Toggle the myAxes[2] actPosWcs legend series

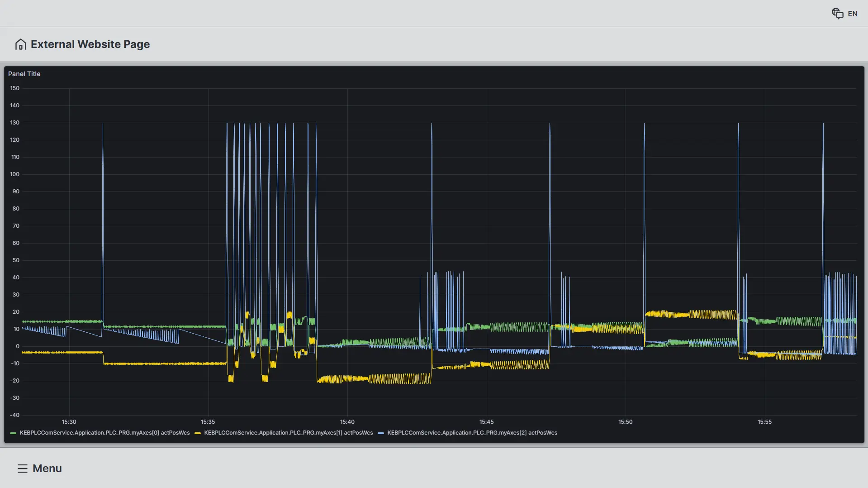click(x=472, y=433)
